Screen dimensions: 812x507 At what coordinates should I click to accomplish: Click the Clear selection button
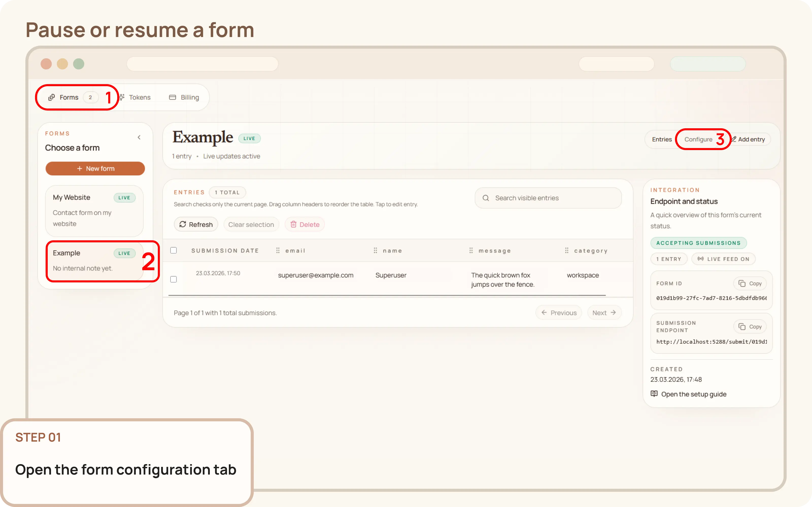pos(251,224)
